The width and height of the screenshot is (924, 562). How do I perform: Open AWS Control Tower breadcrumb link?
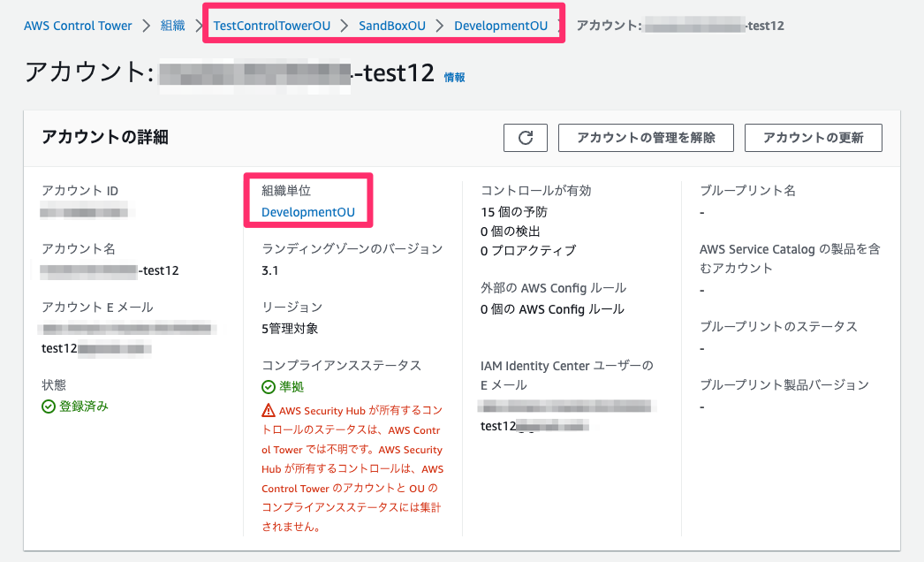78,26
